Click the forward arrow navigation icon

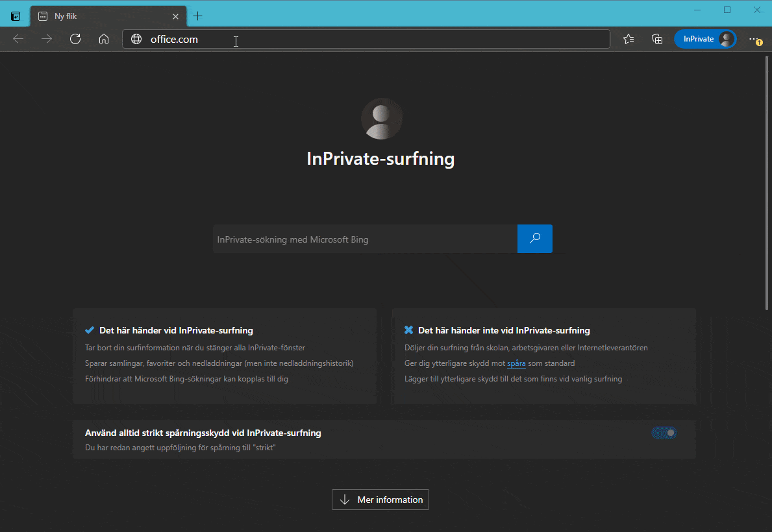coord(47,39)
